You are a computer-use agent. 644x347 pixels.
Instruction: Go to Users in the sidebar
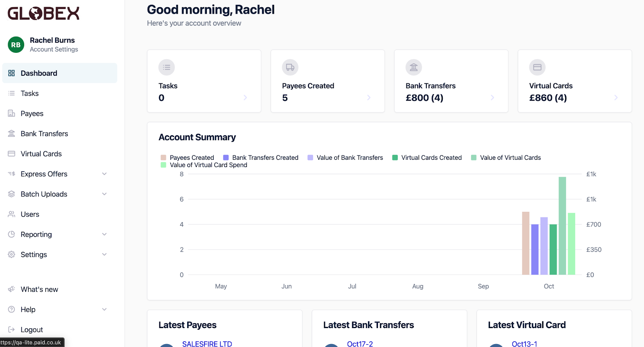coord(30,214)
